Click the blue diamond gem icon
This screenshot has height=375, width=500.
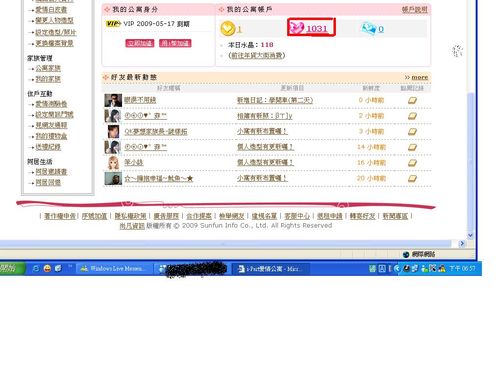(x=369, y=28)
